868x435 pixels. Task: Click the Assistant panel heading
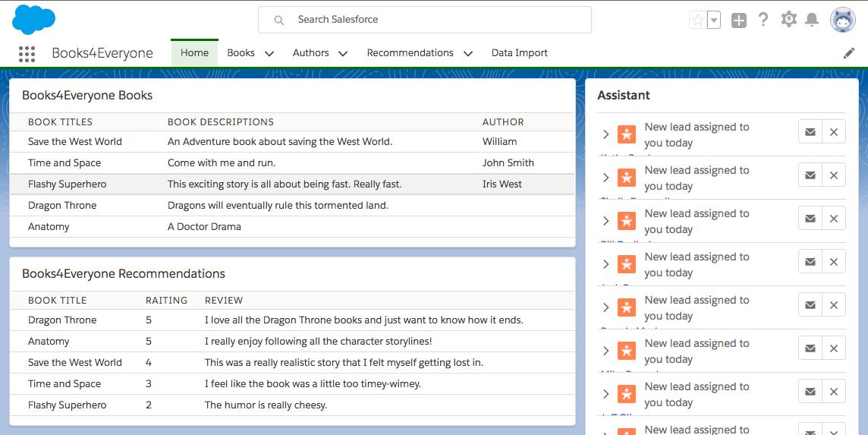[x=624, y=96]
